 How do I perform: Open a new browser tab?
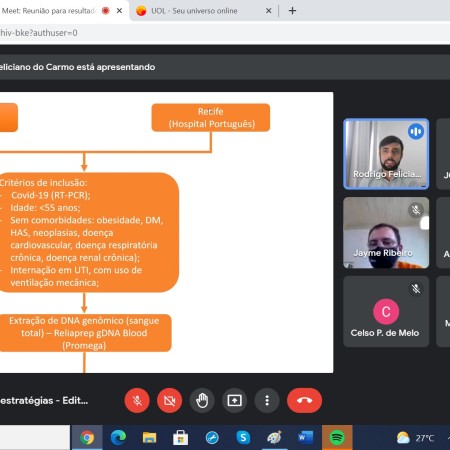(x=292, y=11)
